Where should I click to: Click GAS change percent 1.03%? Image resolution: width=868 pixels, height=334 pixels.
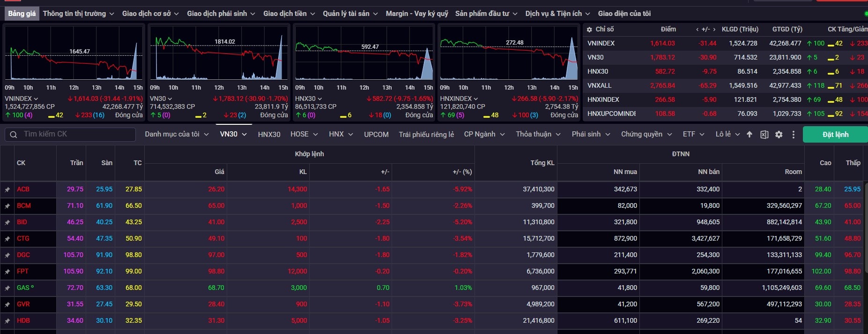(463, 288)
